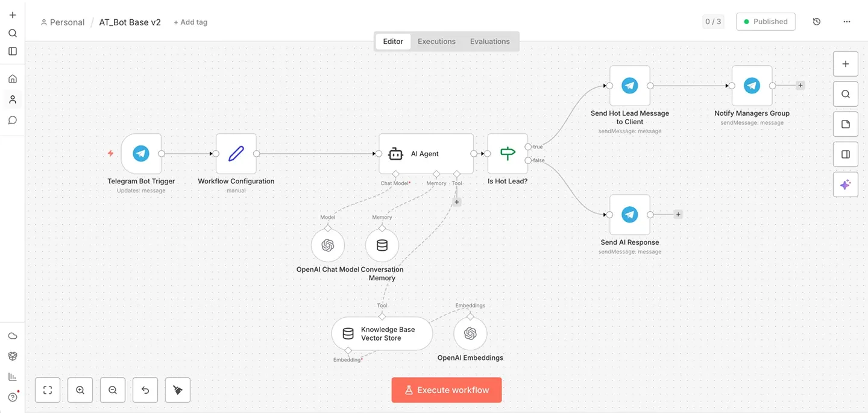Switch to the Executions tab
Viewport: 868px width, 413px height.
(x=436, y=42)
